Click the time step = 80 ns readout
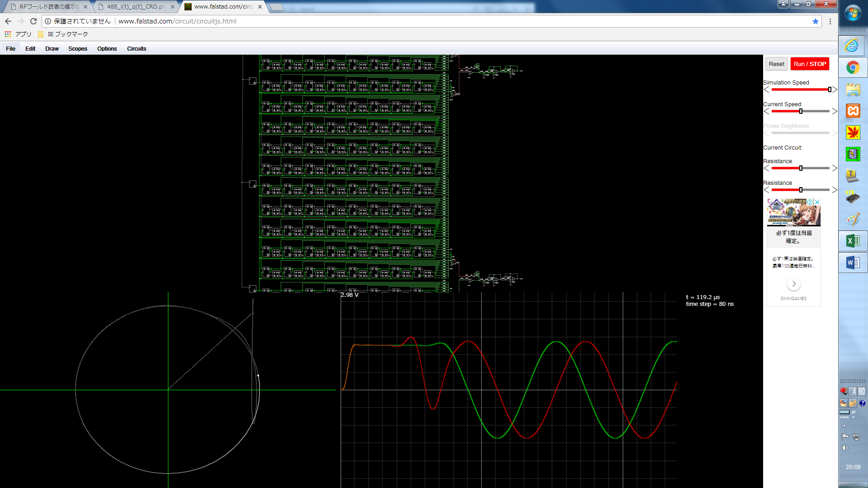This screenshot has width=868, height=488. (710, 304)
